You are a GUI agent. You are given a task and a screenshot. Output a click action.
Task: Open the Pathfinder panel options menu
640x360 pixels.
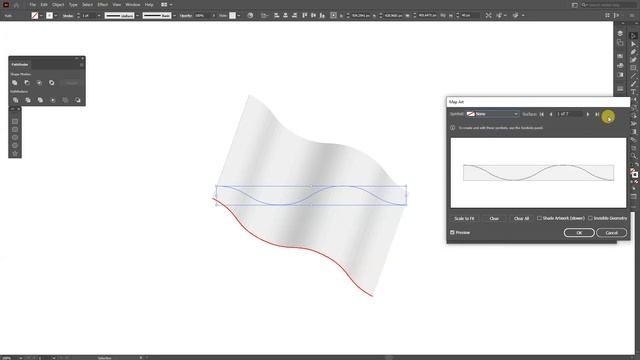[81, 64]
